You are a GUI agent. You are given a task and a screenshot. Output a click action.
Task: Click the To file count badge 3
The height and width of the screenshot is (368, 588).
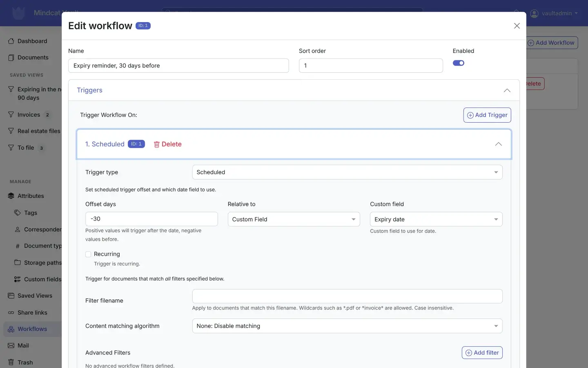(x=41, y=148)
